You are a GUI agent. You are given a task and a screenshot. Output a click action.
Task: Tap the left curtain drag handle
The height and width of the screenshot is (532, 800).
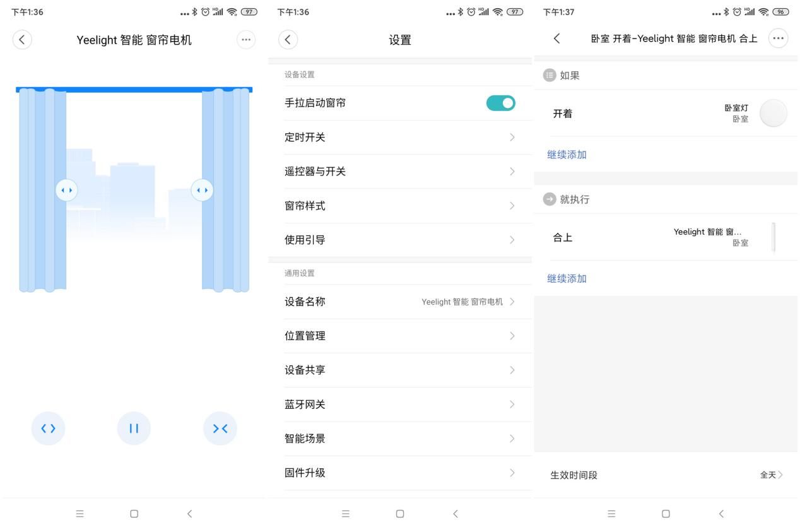pos(66,190)
